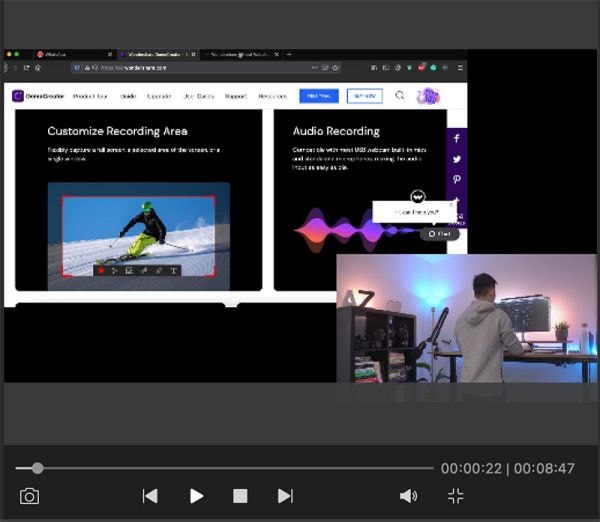Viewport: 600px width, 522px height.
Task: Click the DemoCreator logo in the webpage
Action: (x=38, y=96)
